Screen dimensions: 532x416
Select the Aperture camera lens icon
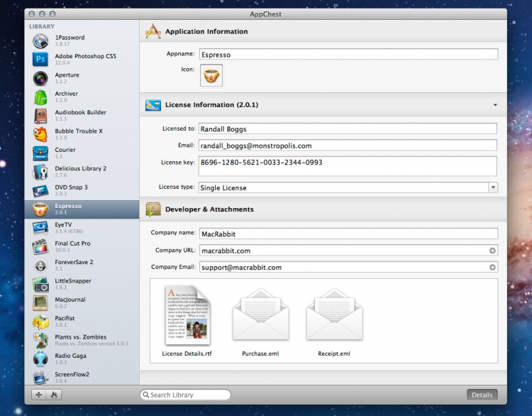pos(40,79)
